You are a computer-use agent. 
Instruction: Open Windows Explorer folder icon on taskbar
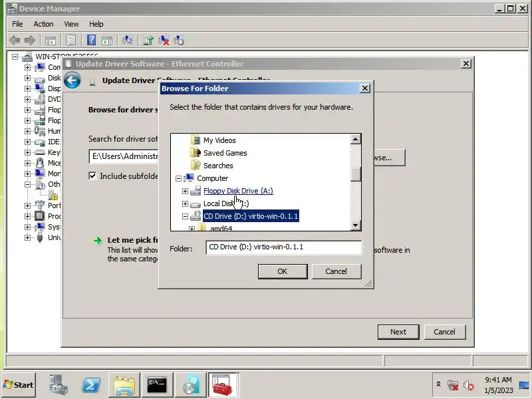[124, 385]
